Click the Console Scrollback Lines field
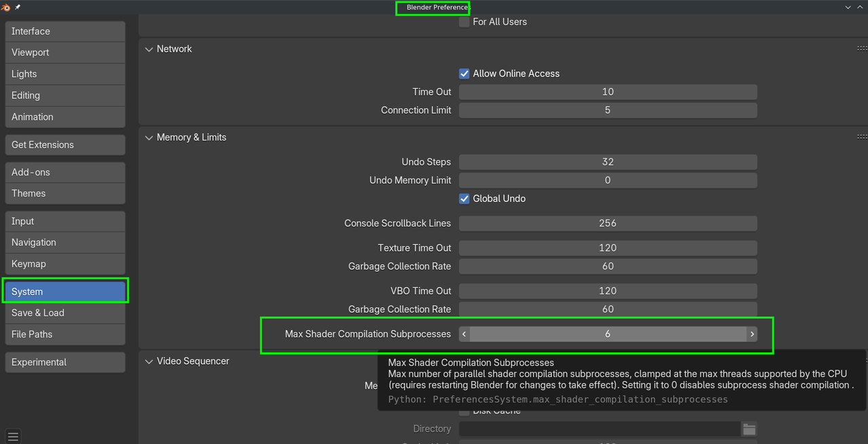The width and height of the screenshot is (868, 444). click(x=608, y=223)
